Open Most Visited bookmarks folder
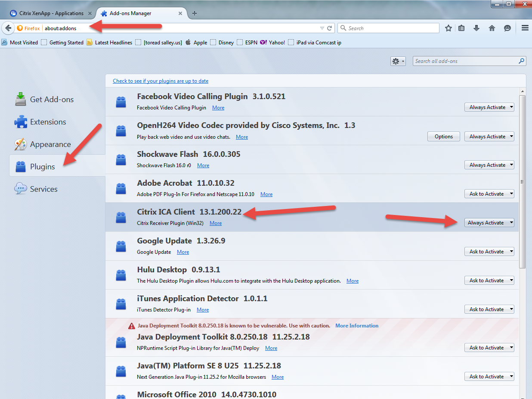This screenshot has height=399, width=532. [x=20, y=43]
